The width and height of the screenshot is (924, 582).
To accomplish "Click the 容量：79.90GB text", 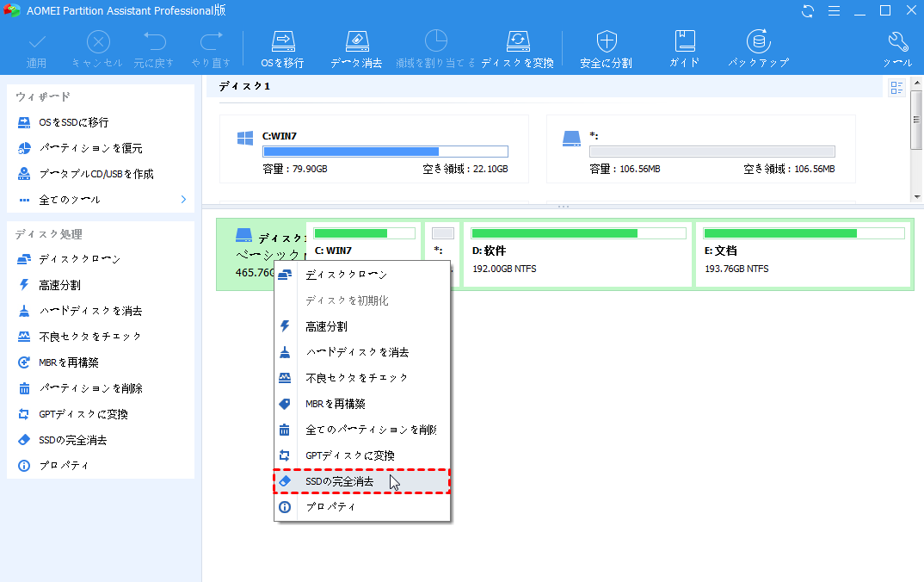I will (x=294, y=170).
